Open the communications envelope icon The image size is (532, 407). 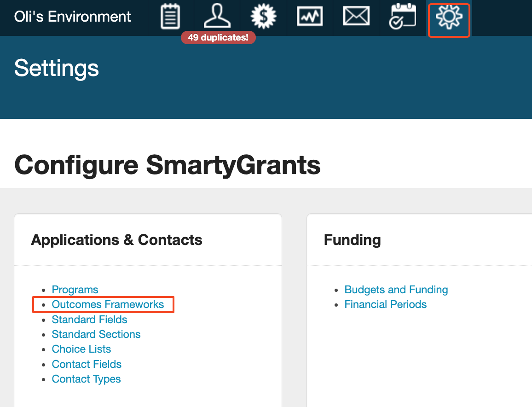click(356, 17)
